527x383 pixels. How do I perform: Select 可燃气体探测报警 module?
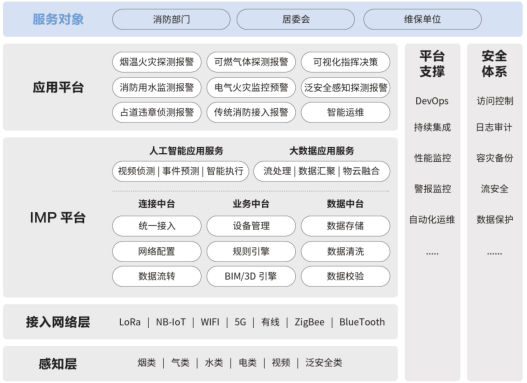tap(251, 62)
